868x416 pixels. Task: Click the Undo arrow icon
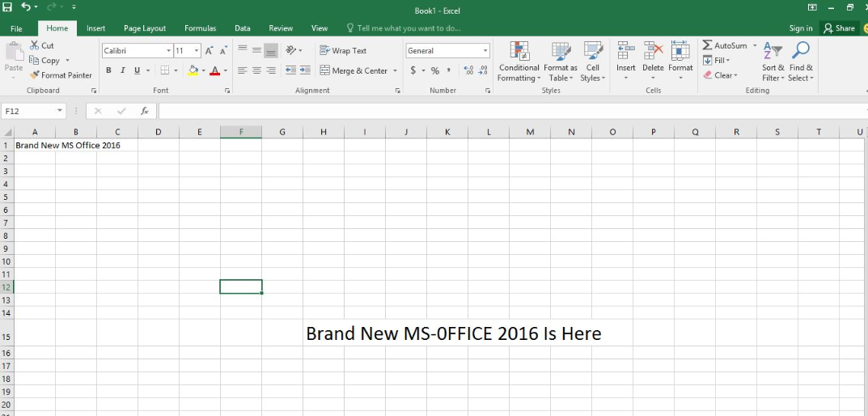click(26, 7)
